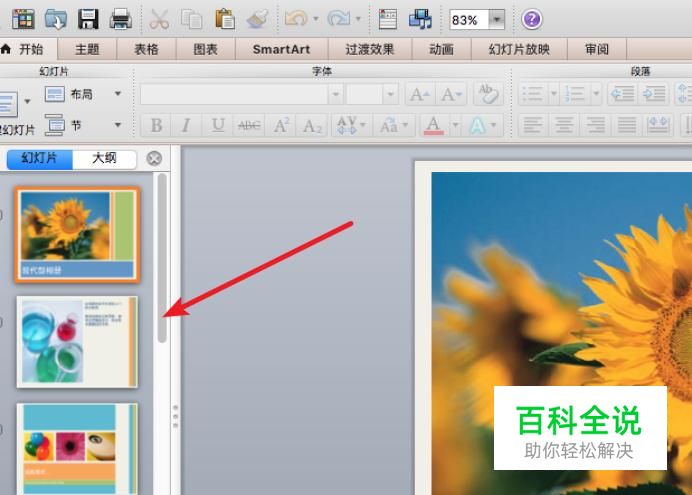Click the Cut scissors icon
This screenshot has width=692, height=495.
159,19
